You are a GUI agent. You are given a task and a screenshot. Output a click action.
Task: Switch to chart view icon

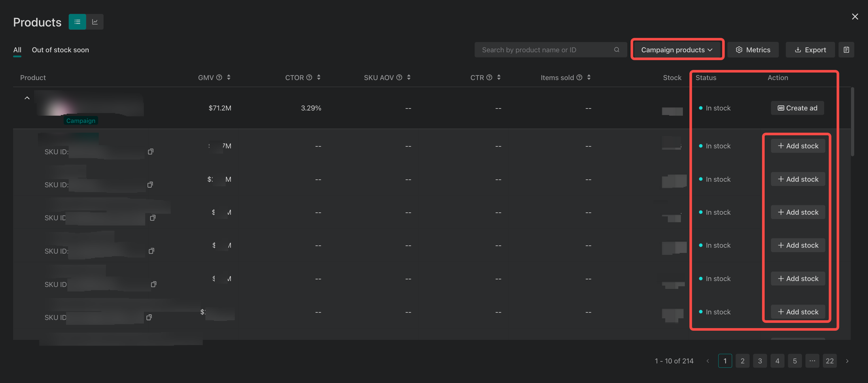coord(95,22)
